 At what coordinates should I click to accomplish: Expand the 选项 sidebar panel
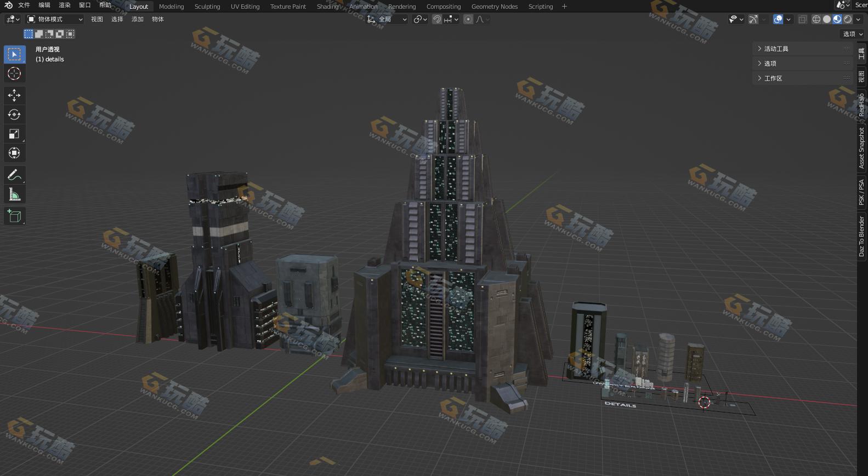click(803, 64)
